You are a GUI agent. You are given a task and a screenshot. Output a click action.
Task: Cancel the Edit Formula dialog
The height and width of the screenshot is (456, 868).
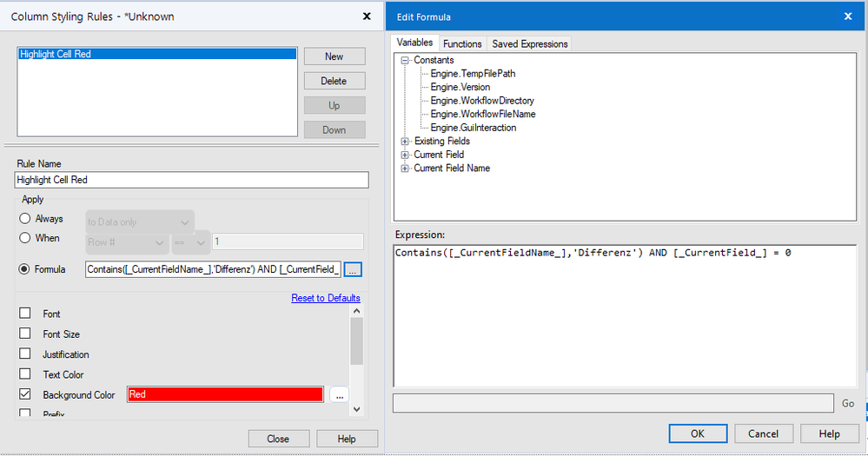click(x=764, y=434)
